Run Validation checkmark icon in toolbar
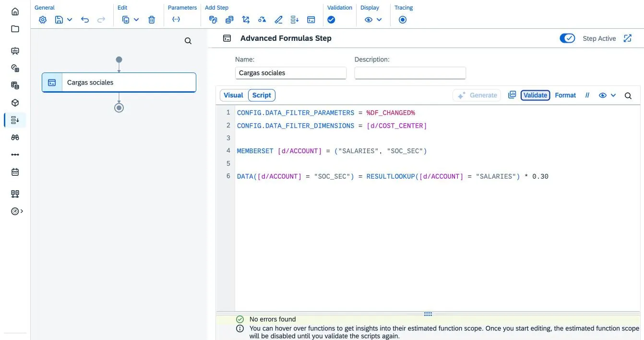644x340 pixels. click(x=331, y=20)
